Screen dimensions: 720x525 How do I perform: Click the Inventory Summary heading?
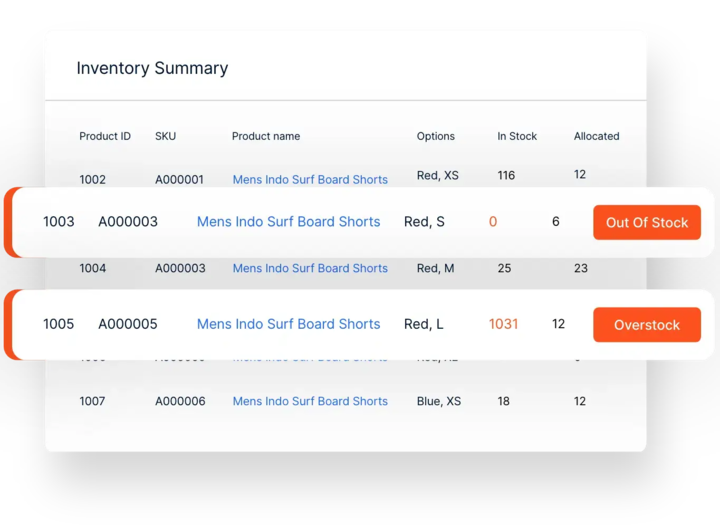pyautogui.click(x=152, y=68)
